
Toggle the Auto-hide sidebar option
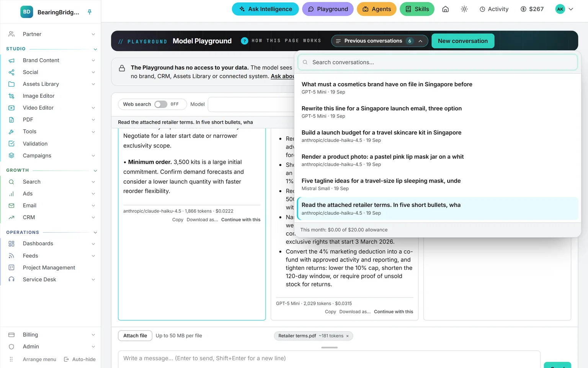[80, 360]
